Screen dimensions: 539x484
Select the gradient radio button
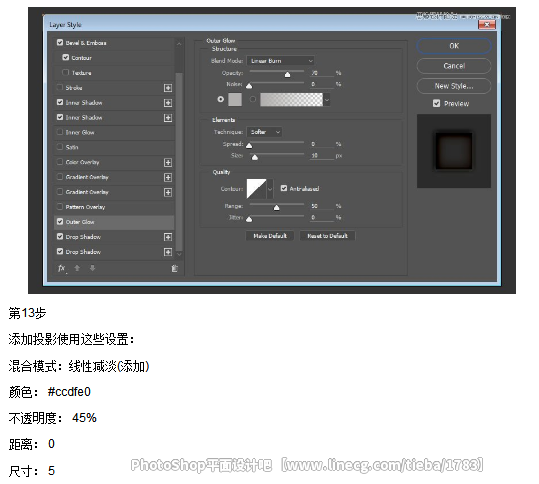(x=253, y=99)
